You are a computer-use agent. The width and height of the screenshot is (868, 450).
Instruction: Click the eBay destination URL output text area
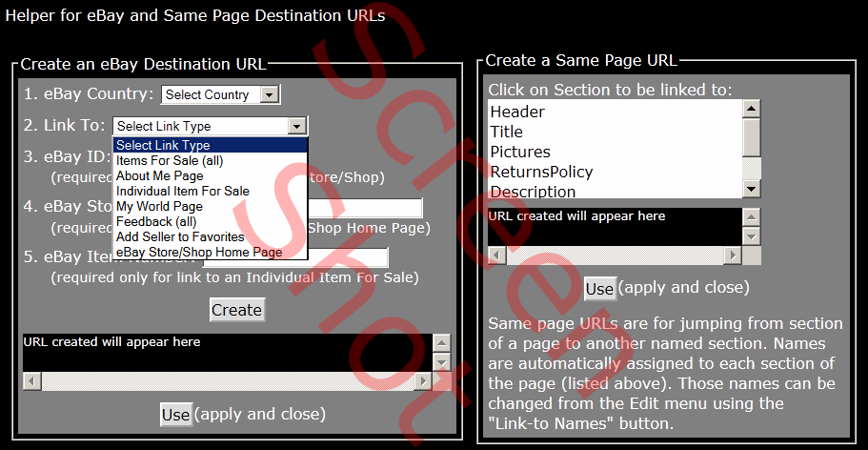[x=227, y=353]
